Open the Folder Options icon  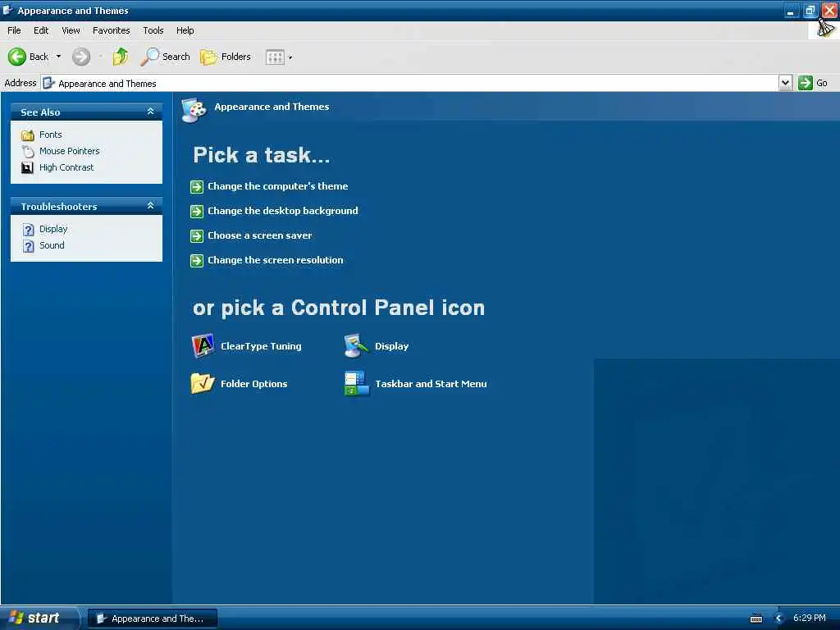click(x=203, y=383)
